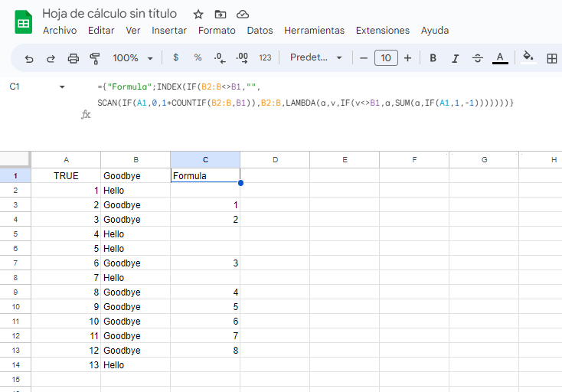Select row 1 header
Screen dimensions: 562x392
click(15, 176)
